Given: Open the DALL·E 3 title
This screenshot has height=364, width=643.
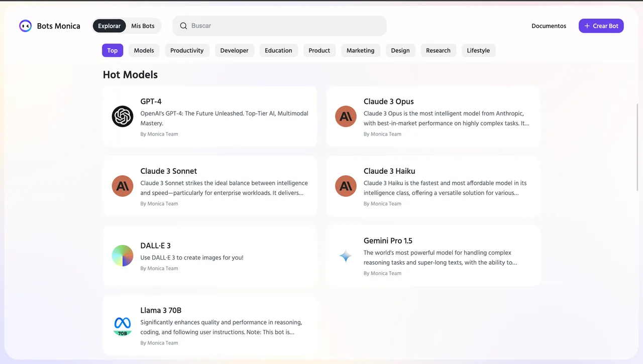Looking at the screenshot, I should click(x=156, y=246).
